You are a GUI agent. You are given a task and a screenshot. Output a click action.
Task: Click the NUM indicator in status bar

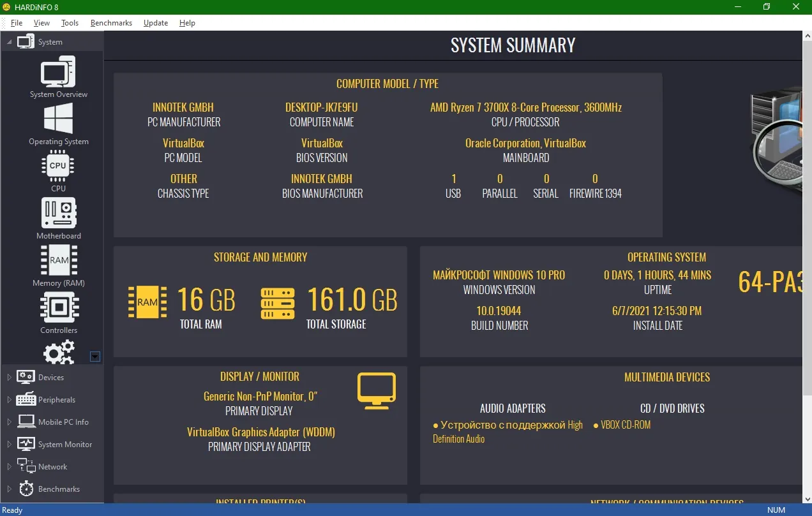click(x=776, y=510)
